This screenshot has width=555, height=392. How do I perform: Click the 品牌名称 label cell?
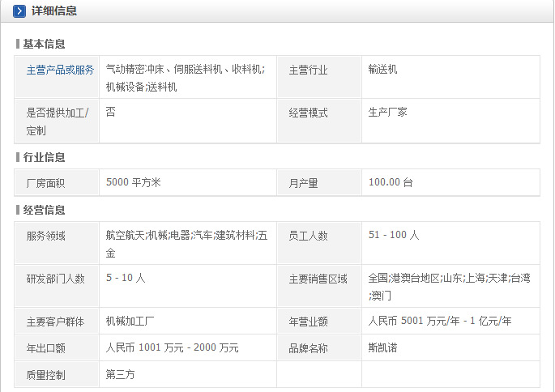click(x=319, y=347)
